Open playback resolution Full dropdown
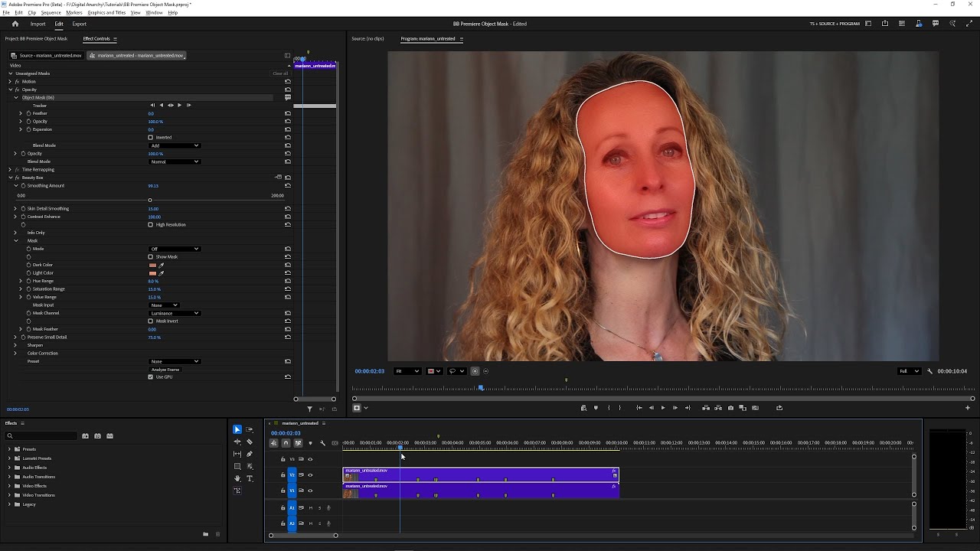The image size is (980, 551). coord(909,371)
